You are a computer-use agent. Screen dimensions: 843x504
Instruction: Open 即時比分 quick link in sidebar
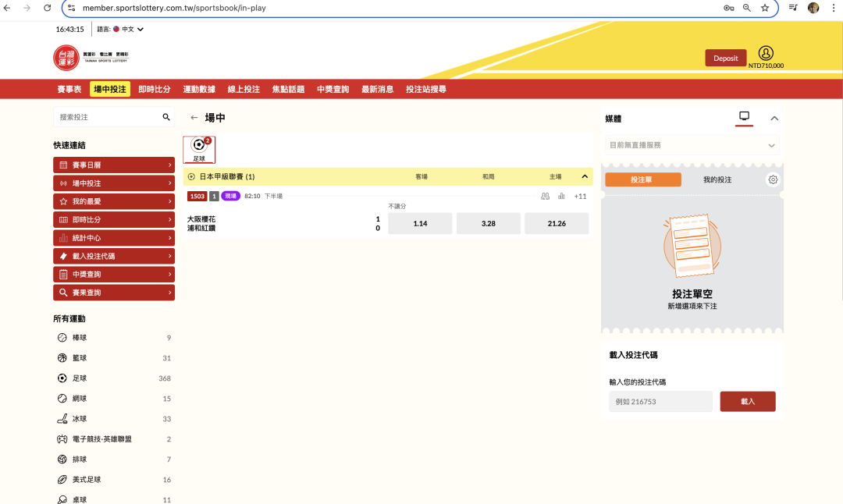tap(114, 220)
